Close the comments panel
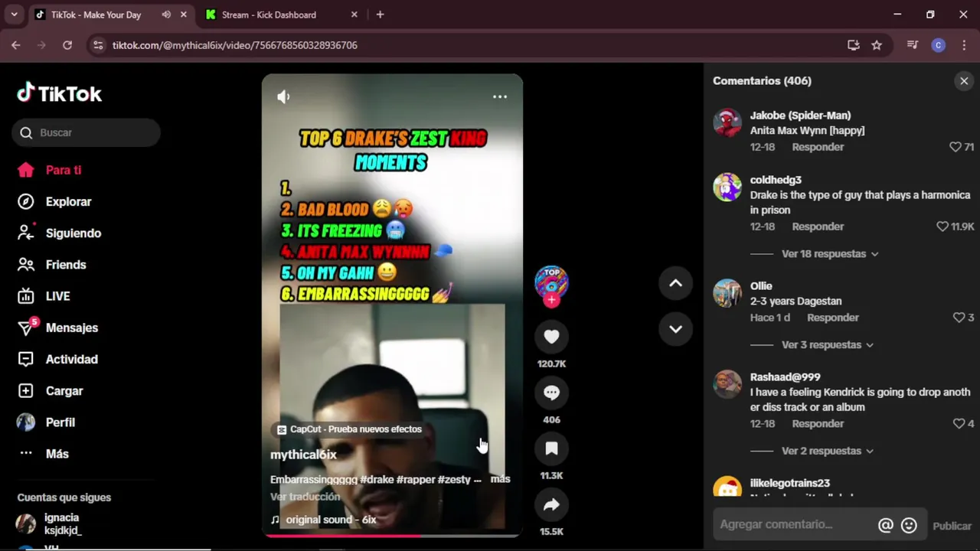The width and height of the screenshot is (980, 551). tap(964, 81)
